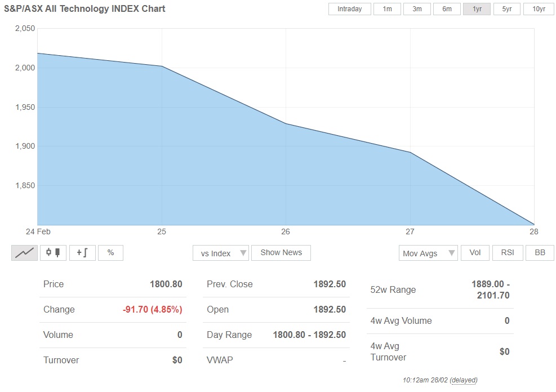556x392 pixels.
Task: Switch chart to percentage view
Action: coord(110,253)
